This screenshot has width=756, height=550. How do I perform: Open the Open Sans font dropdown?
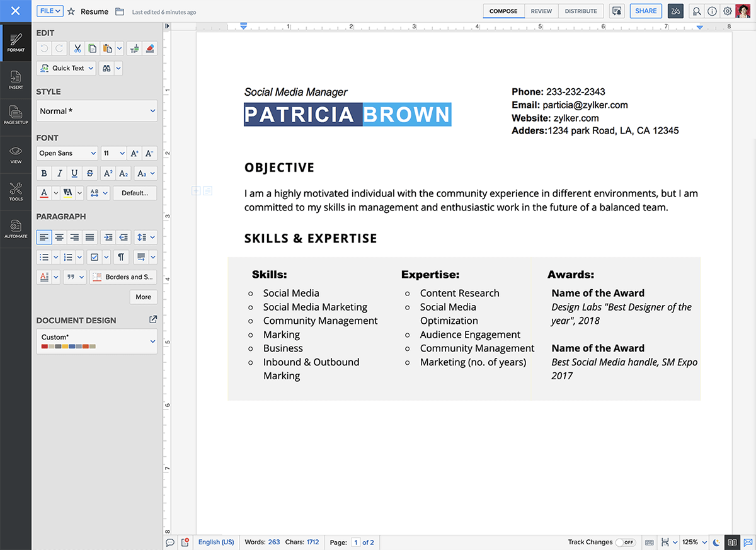(66, 152)
